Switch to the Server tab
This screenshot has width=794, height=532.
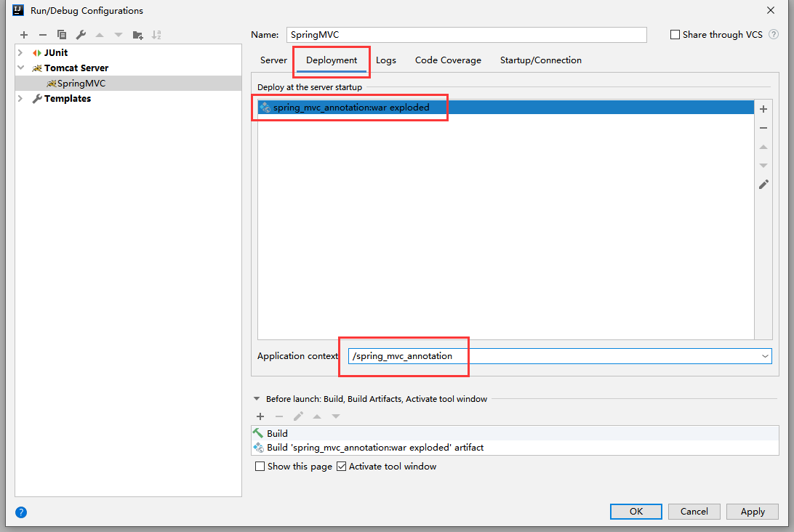pyautogui.click(x=273, y=60)
